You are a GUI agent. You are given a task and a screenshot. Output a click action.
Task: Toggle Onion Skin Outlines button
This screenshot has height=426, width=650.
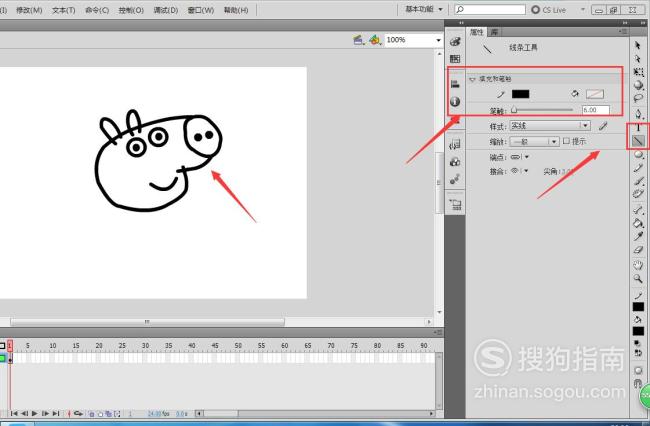[100, 414]
